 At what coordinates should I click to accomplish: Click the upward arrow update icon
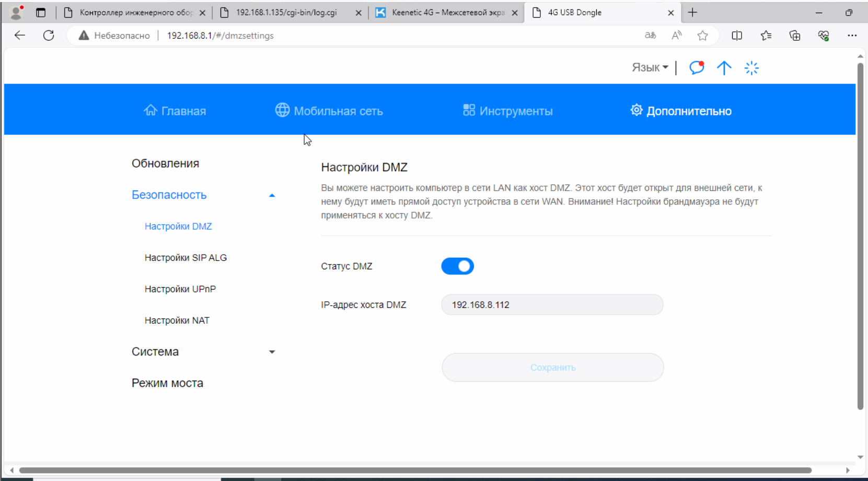pyautogui.click(x=724, y=68)
